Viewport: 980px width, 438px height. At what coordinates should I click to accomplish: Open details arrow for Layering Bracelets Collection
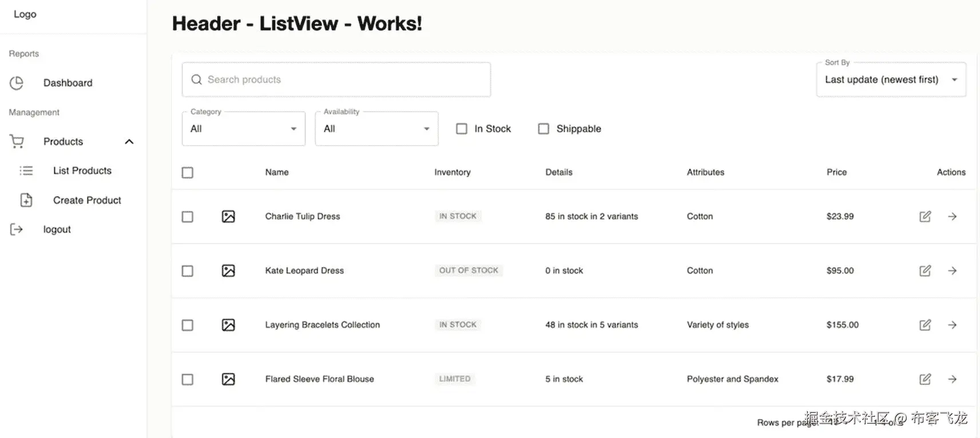pos(952,325)
